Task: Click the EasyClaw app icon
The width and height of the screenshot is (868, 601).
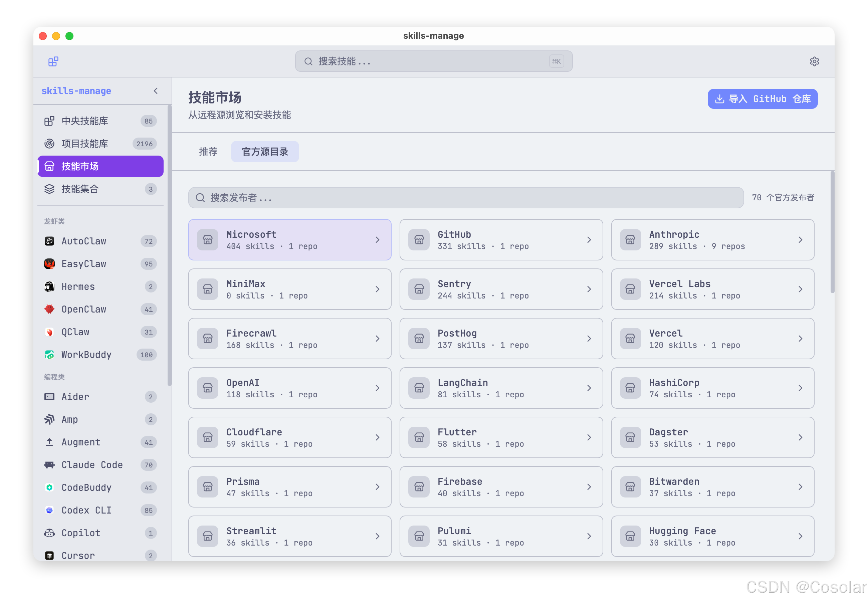Action: [x=49, y=264]
